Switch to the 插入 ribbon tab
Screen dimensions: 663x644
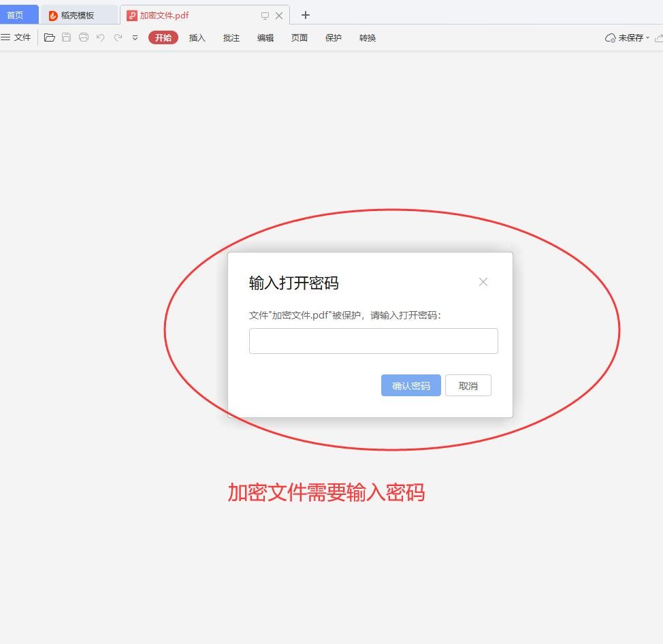197,38
